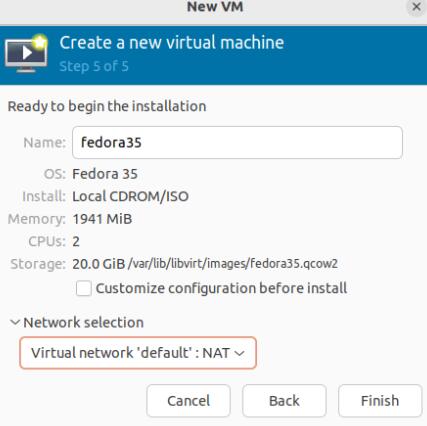The width and height of the screenshot is (427, 426).
Task: Click the virtual machine monitor icon
Action: click(x=26, y=53)
